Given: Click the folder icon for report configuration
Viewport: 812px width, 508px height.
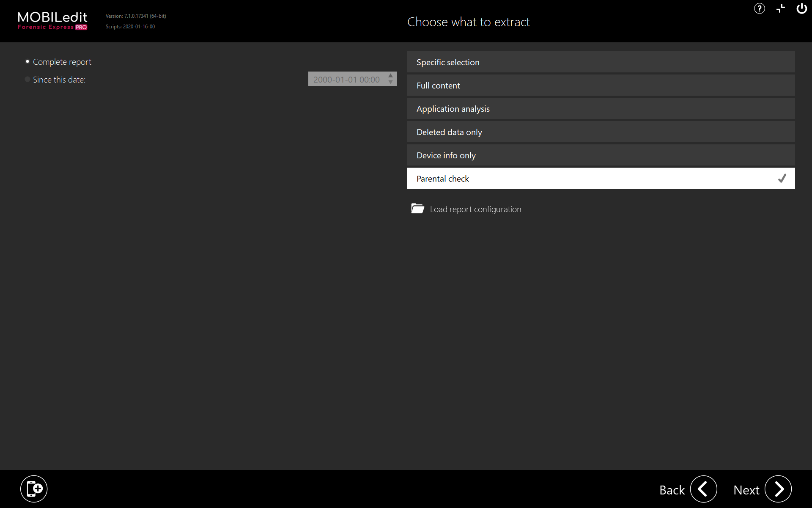Looking at the screenshot, I should click(417, 209).
